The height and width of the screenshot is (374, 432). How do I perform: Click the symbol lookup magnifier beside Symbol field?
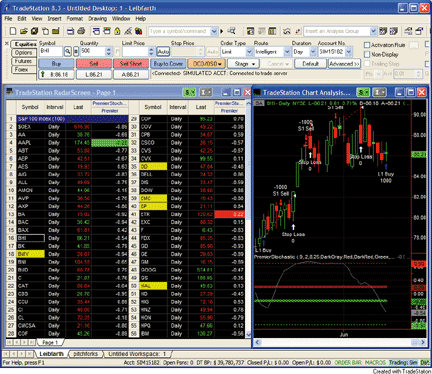pyautogui.click(x=68, y=51)
